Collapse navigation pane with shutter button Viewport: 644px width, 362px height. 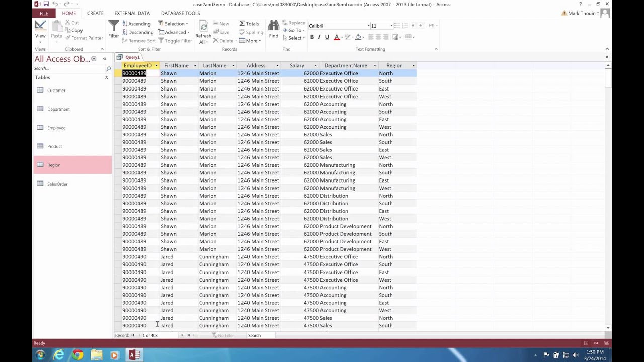pos(105,59)
